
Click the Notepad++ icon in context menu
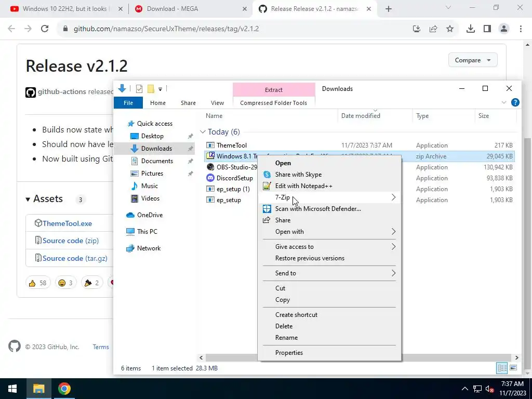267,186
